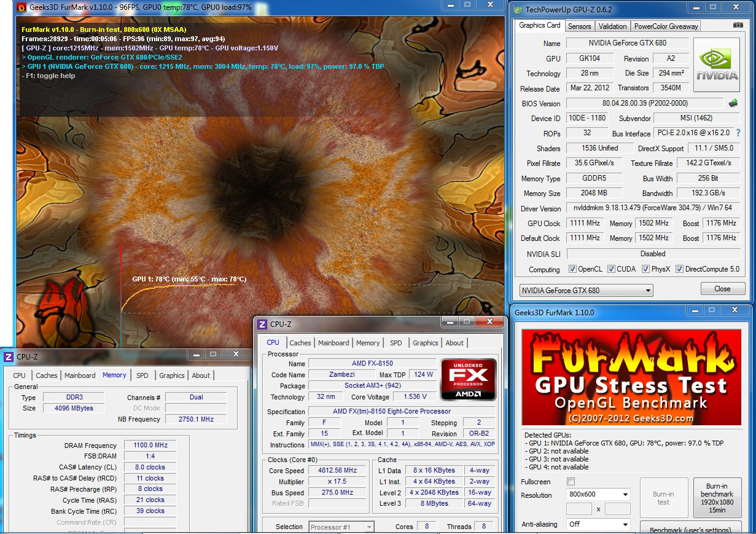Click the CPU Name AMD FX-8150 field
The width and height of the screenshot is (756, 534).
click(372, 363)
